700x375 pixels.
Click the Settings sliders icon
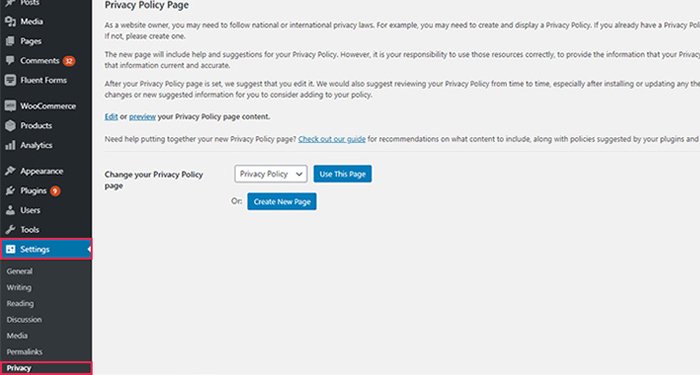(x=11, y=249)
